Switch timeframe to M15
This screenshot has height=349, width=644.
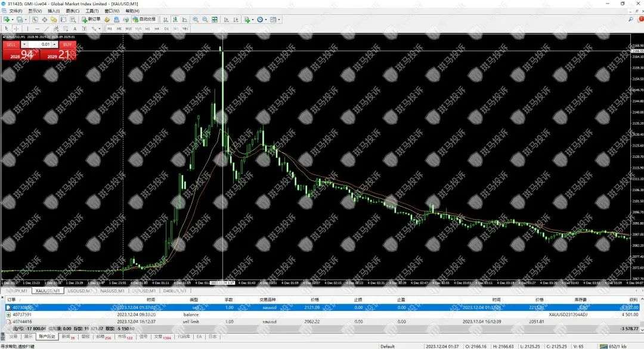[x=129, y=29]
